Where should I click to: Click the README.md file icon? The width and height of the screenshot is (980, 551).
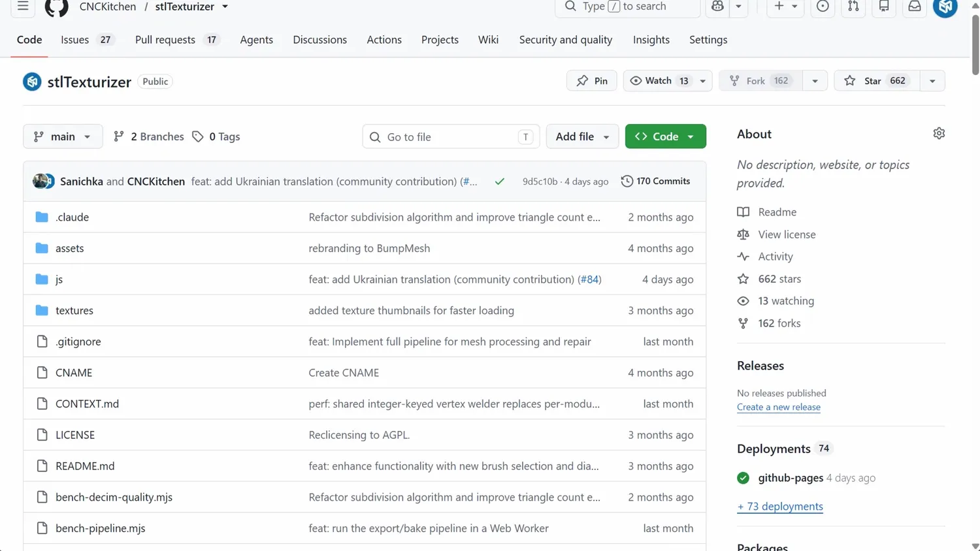tap(42, 465)
